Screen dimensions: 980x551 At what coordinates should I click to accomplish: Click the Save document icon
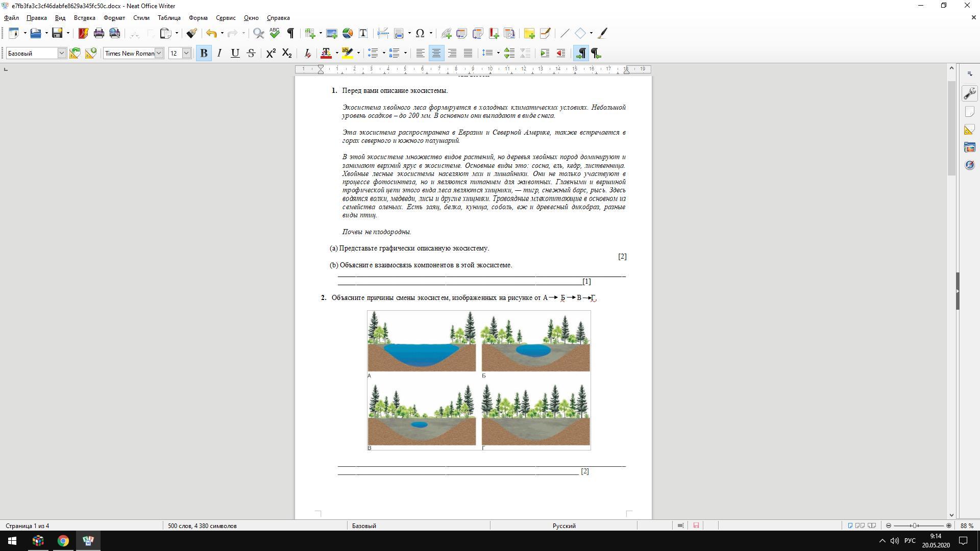[x=57, y=34]
